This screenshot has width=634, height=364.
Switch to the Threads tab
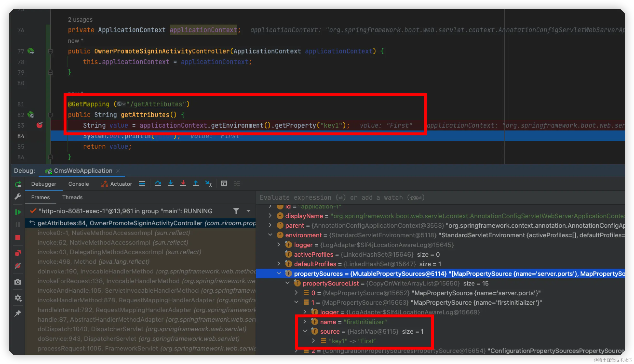pos(72,197)
